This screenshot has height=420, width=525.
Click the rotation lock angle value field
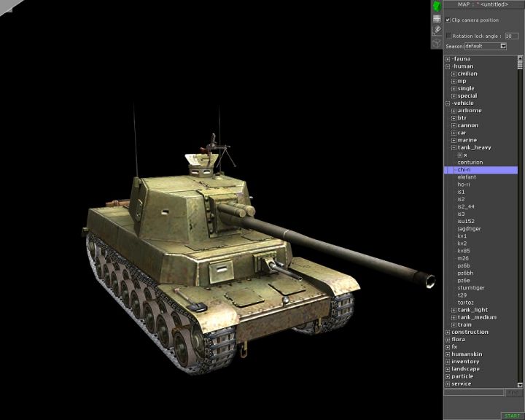coord(511,35)
